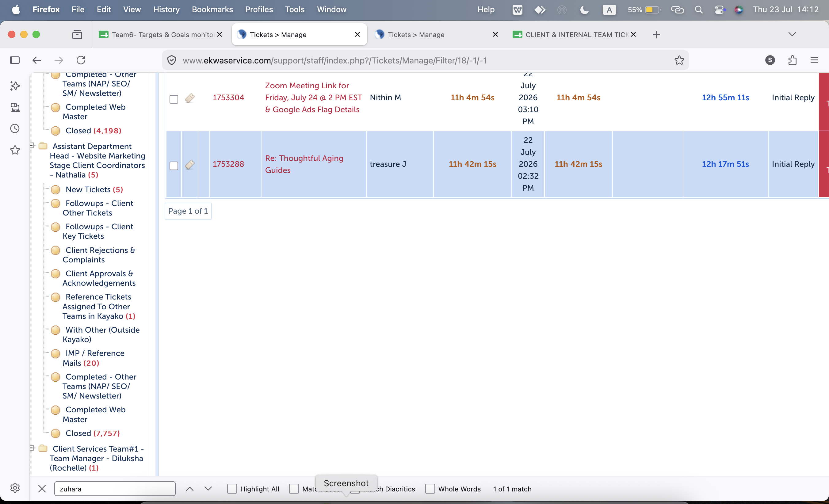Screen dimensions: 829x504
Task: Open the History menu
Action: tap(166, 10)
